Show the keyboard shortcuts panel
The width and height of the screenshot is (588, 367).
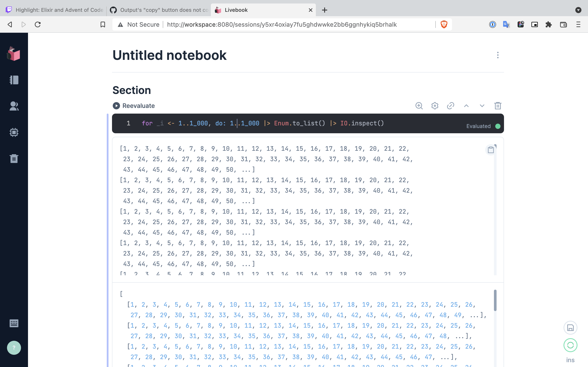tap(14, 323)
